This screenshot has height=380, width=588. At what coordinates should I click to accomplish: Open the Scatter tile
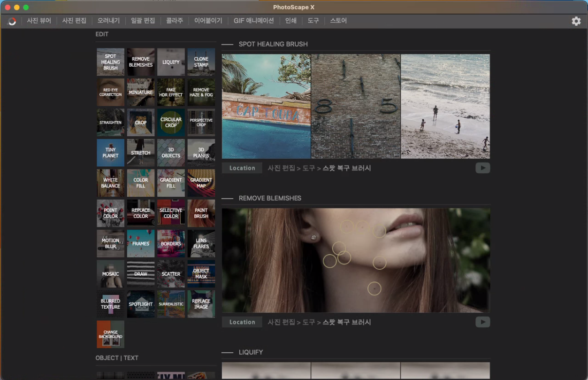[171, 274]
